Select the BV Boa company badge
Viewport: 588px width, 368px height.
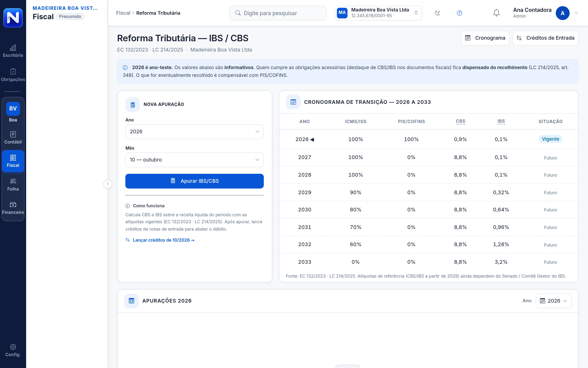tap(13, 112)
